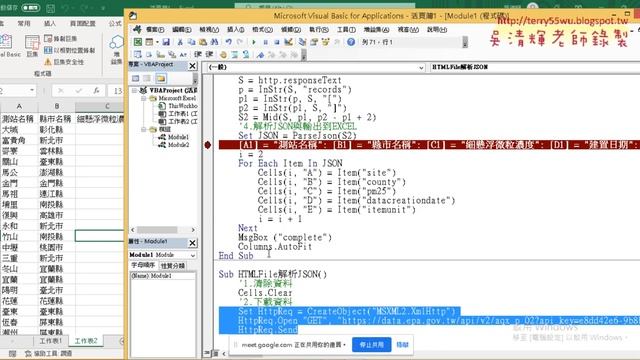The height and width of the screenshot is (360, 640).
Task: Click the Reset stop icon
Action: coord(277,42)
